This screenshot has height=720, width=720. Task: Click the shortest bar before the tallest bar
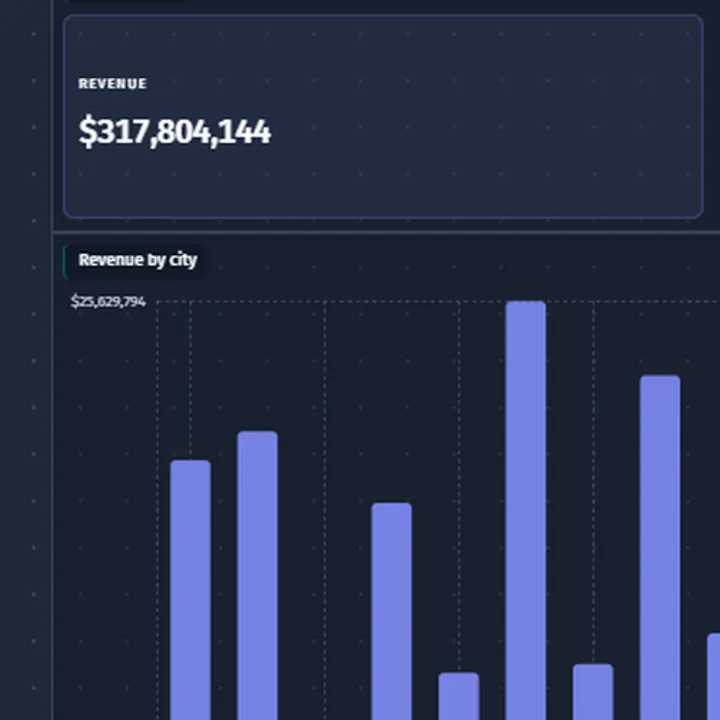coord(459,696)
